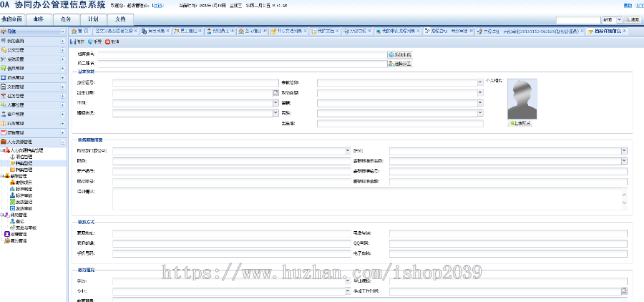Collapse the 薪酬管理 tree node
Viewport: 644px width, 302px height.
(x=2, y=176)
